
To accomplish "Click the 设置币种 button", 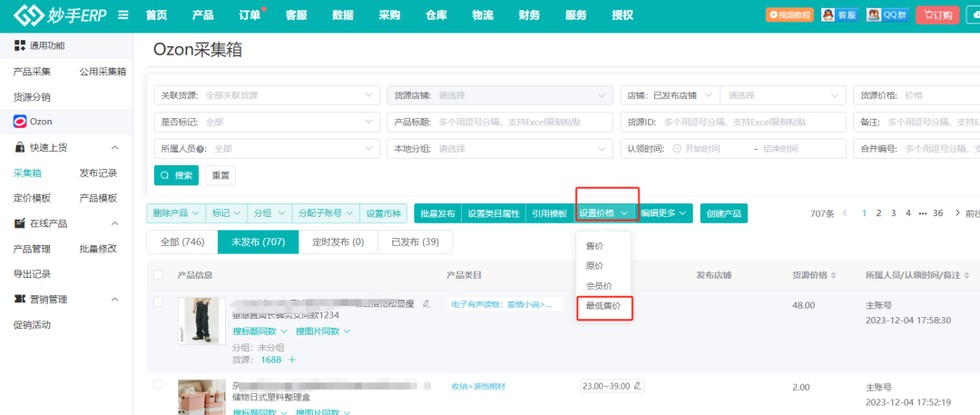I will [384, 213].
